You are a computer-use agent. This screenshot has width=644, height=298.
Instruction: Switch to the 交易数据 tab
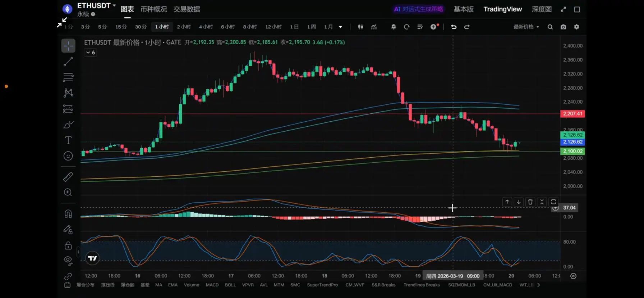[187, 9]
